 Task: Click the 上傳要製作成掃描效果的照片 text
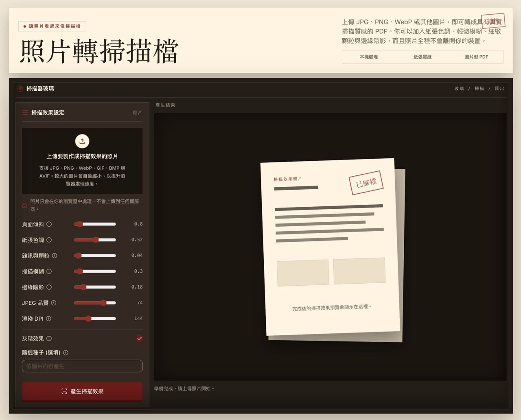pos(82,156)
